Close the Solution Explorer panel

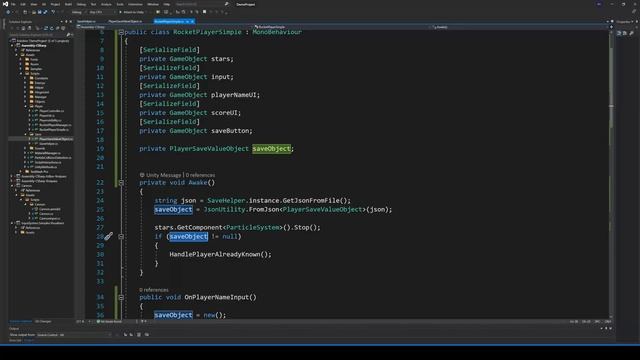tap(71, 22)
